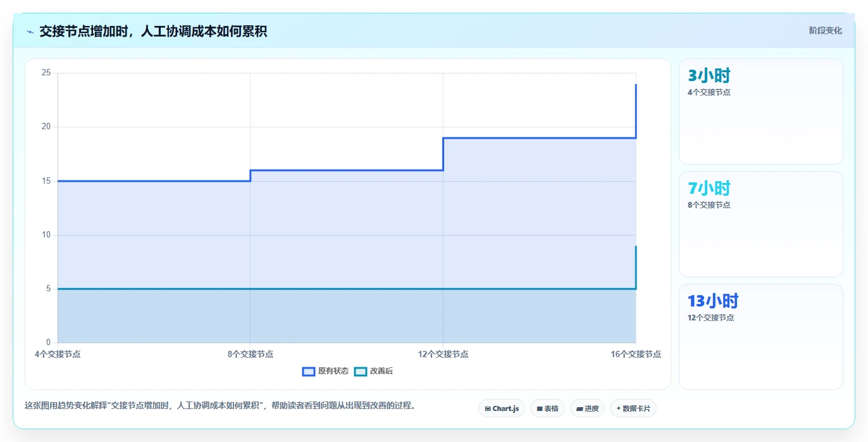Click the y-axis value 10
868x442 pixels.
click(46, 235)
